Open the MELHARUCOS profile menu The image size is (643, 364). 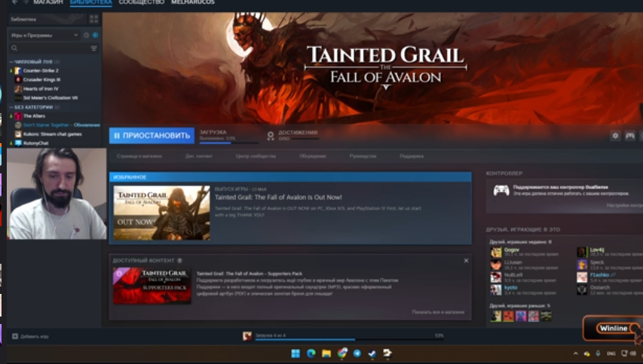point(193,2)
